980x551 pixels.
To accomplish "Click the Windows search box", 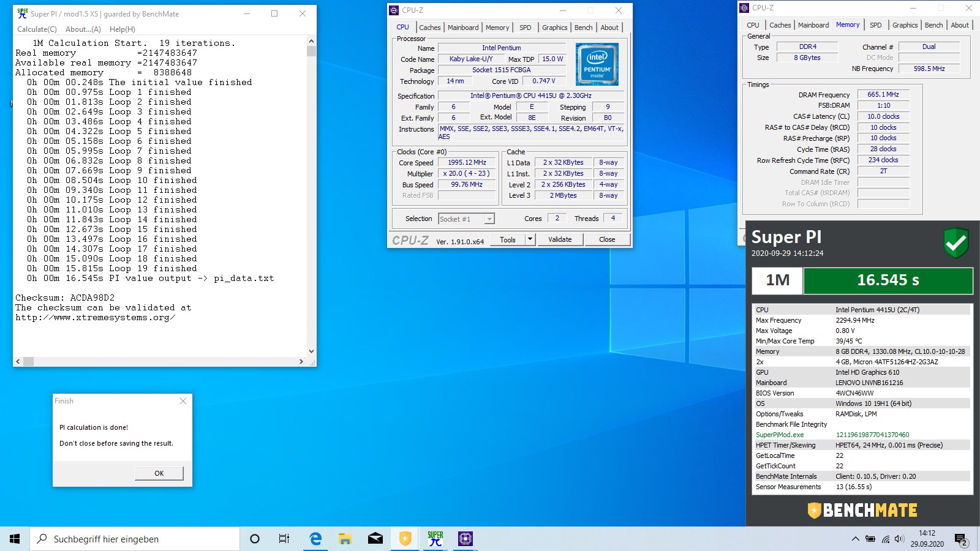I will (135, 539).
